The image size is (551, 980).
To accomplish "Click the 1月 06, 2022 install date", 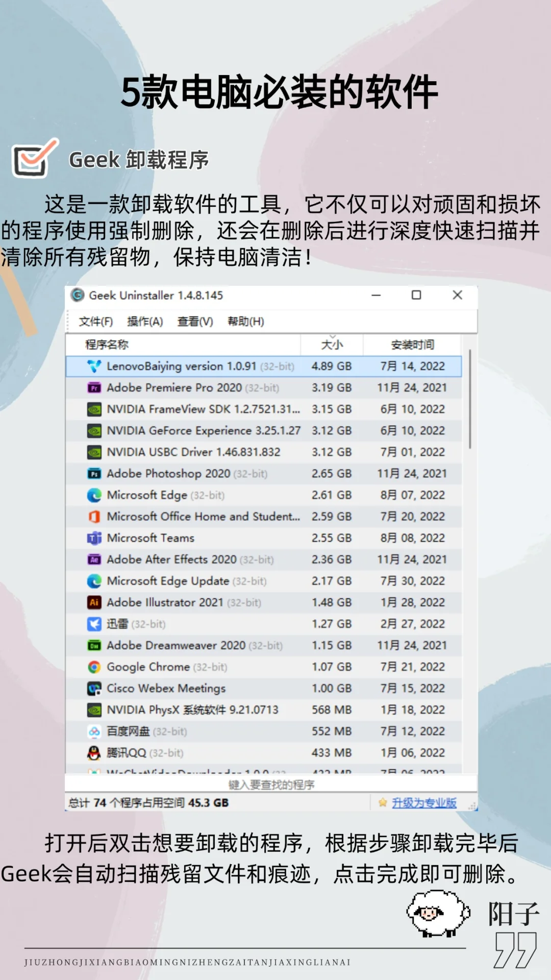I will [x=412, y=753].
